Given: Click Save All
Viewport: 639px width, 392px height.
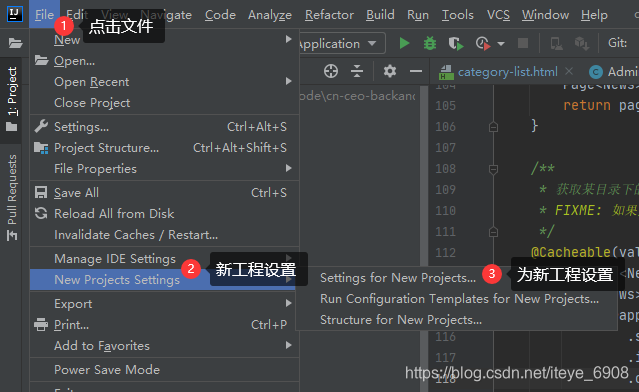Looking at the screenshot, I should point(164,192).
